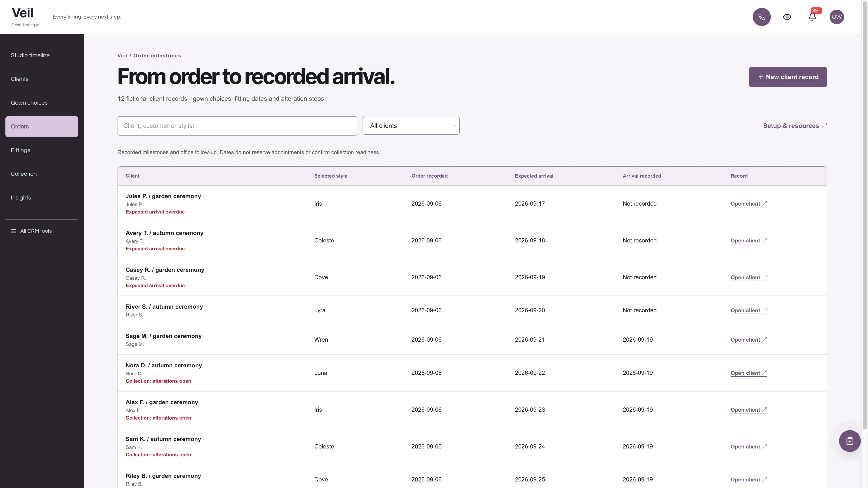Image resolution: width=868 pixels, height=488 pixels.
Task: Click expected arrival date 2026-09-20
Action: [530, 310]
